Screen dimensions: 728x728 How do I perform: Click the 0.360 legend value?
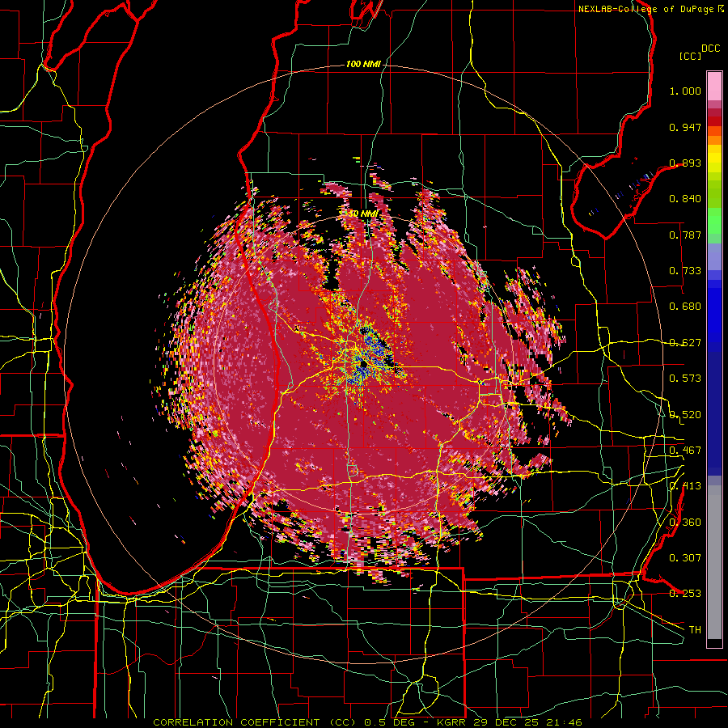(685, 523)
